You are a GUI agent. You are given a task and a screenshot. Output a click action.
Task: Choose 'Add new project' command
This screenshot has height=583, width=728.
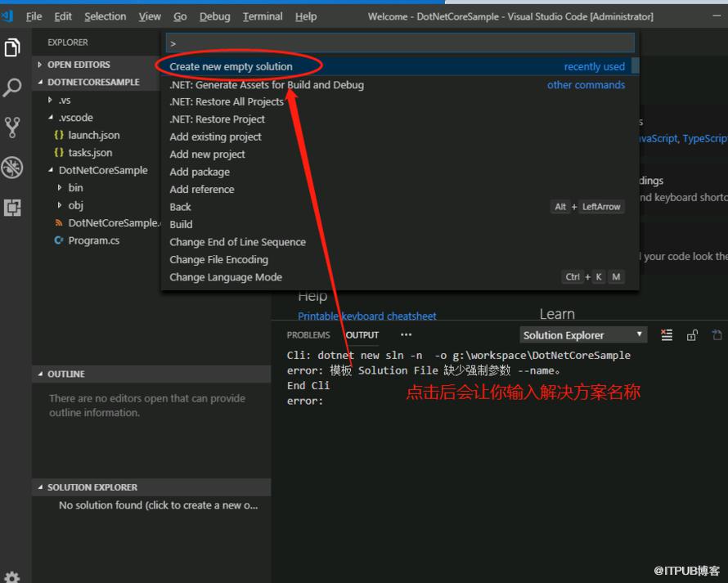click(400, 154)
